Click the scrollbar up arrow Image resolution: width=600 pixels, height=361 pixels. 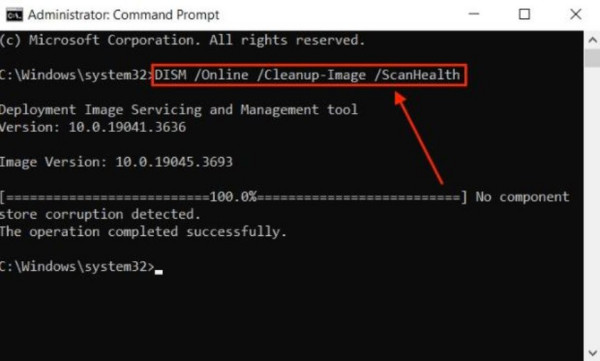tap(592, 39)
